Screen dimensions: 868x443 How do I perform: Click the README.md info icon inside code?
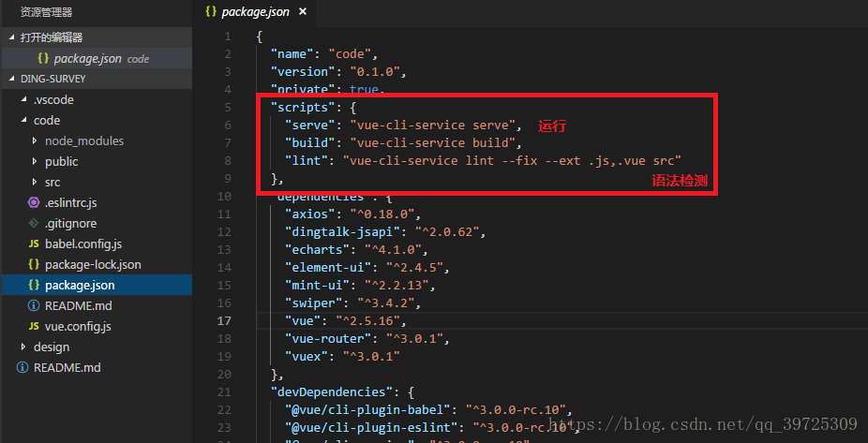[34, 305]
